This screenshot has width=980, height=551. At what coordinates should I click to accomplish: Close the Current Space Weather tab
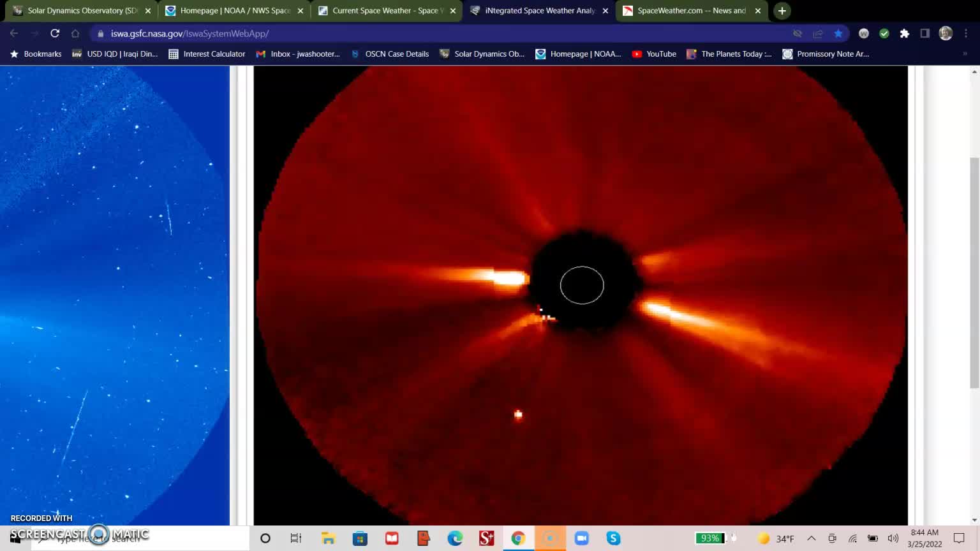point(453,11)
